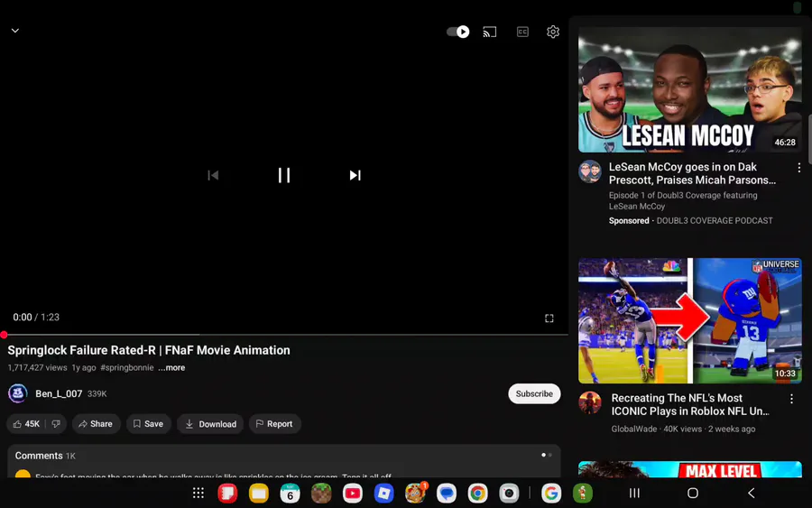Download the video

(210, 423)
